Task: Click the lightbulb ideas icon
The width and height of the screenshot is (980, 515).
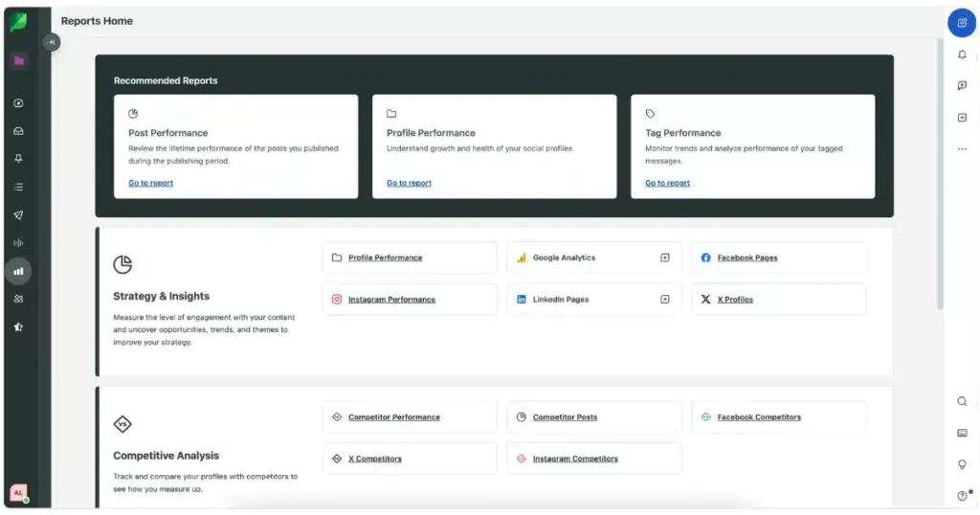Action: (x=962, y=464)
